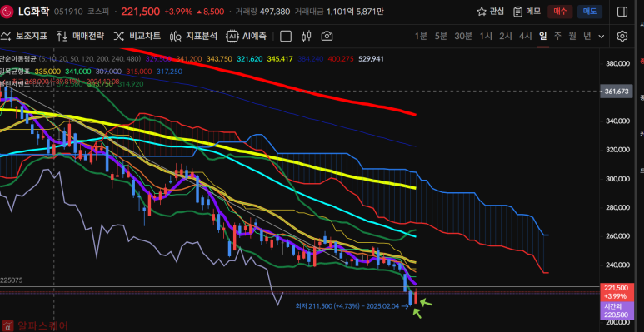Screen dimensions: 644x332
Task: Open AI예측 prediction tool
Action: [247, 36]
